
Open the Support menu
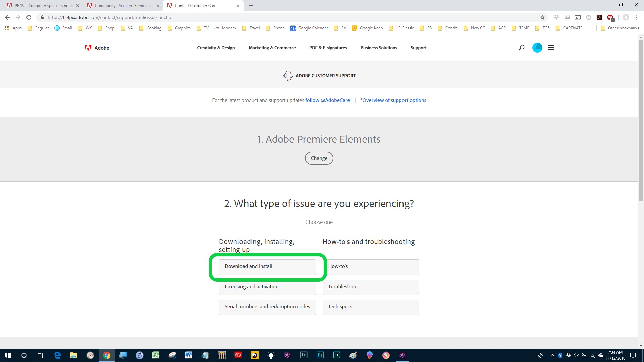419,48
